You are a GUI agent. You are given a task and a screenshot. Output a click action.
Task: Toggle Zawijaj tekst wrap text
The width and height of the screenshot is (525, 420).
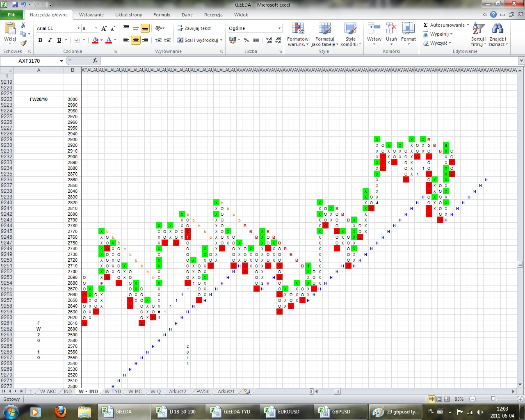coord(194,28)
